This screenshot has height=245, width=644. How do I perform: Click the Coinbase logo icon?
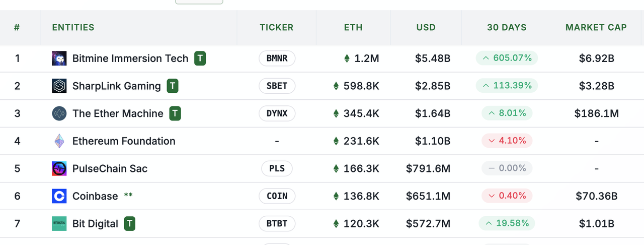[x=59, y=196]
